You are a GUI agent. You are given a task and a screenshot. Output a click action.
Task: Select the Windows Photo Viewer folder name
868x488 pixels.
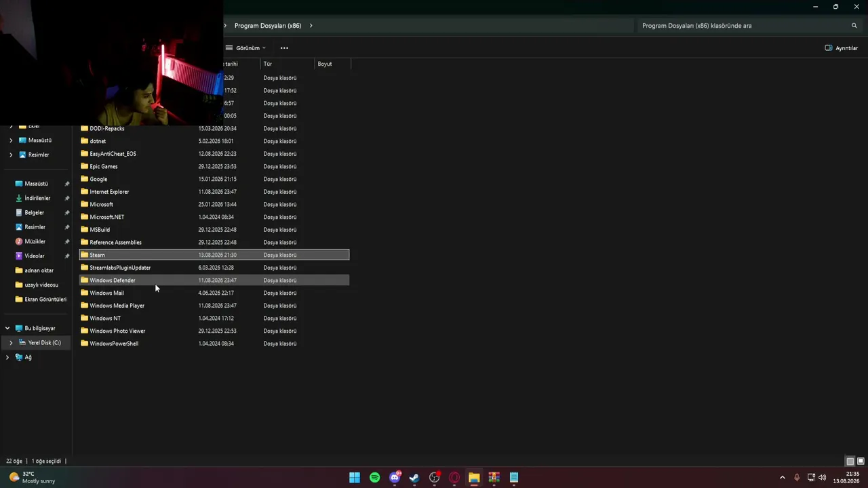[x=118, y=331]
